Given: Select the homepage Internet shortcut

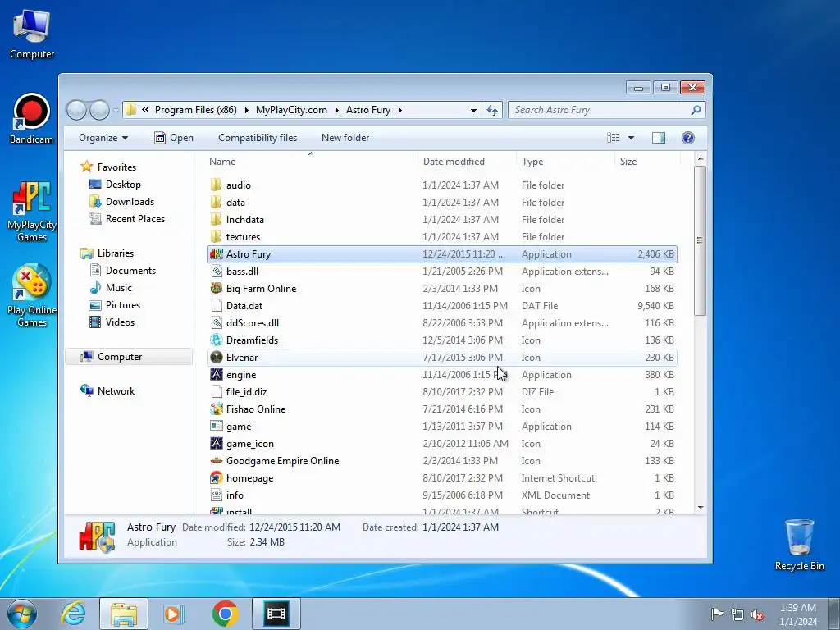Looking at the screenshot, I should point(217,478).
